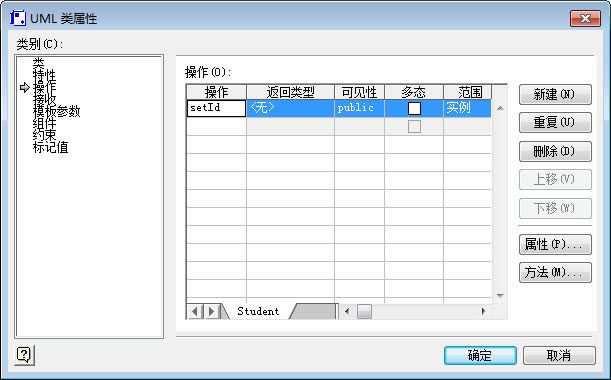Click the 操作 column header
611x380 pixels.
(x=217, y=92)
